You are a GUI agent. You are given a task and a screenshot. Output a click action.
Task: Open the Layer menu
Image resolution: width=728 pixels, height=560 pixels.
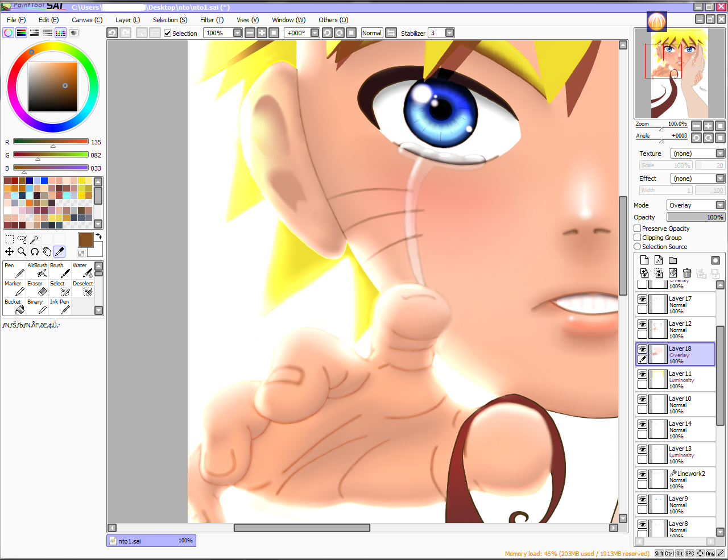[x=127, y=20]
